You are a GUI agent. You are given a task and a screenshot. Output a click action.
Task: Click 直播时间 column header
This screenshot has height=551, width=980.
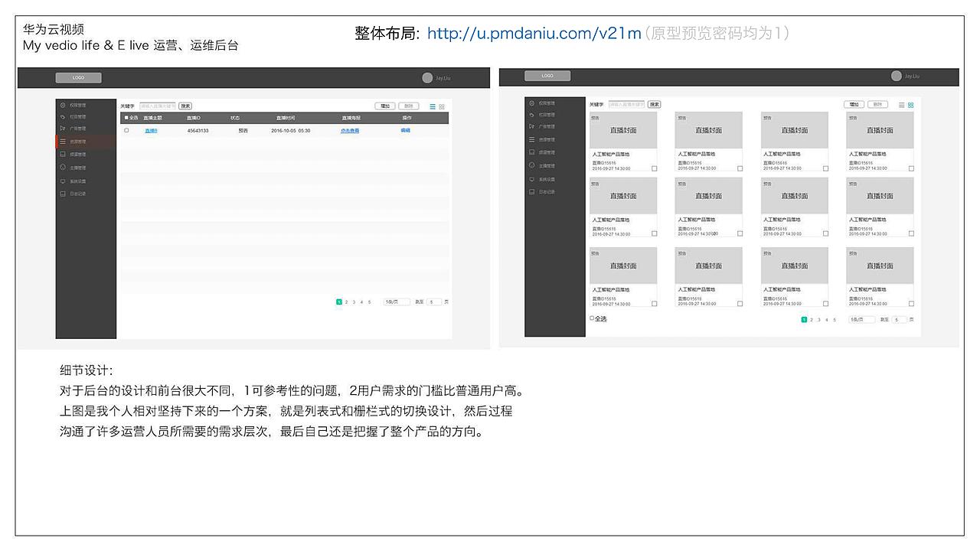(x=286, y=118)
